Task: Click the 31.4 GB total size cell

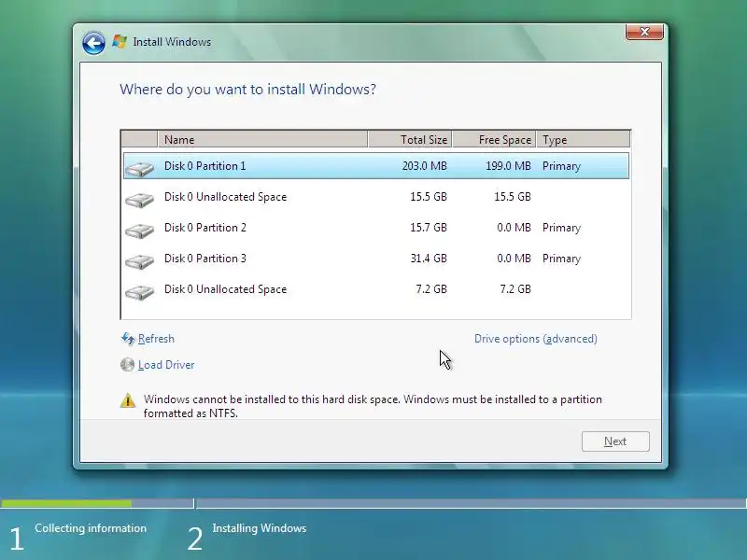Action: coord(429,259)
